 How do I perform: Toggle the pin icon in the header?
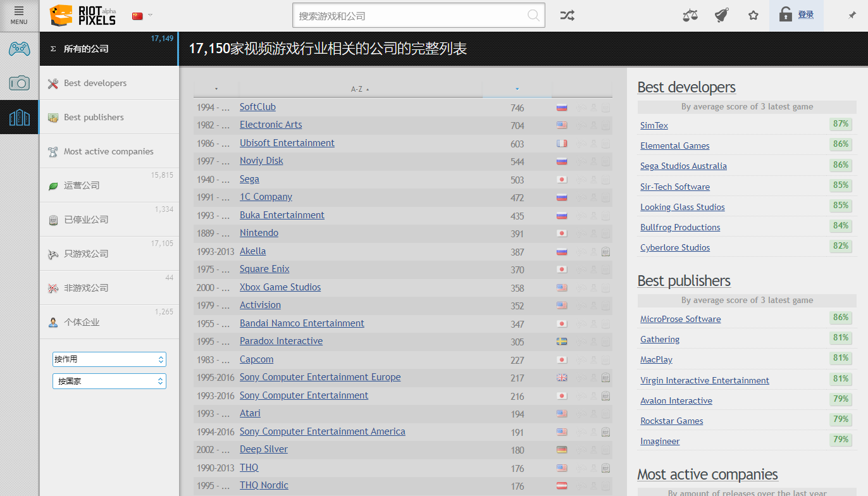852,15
